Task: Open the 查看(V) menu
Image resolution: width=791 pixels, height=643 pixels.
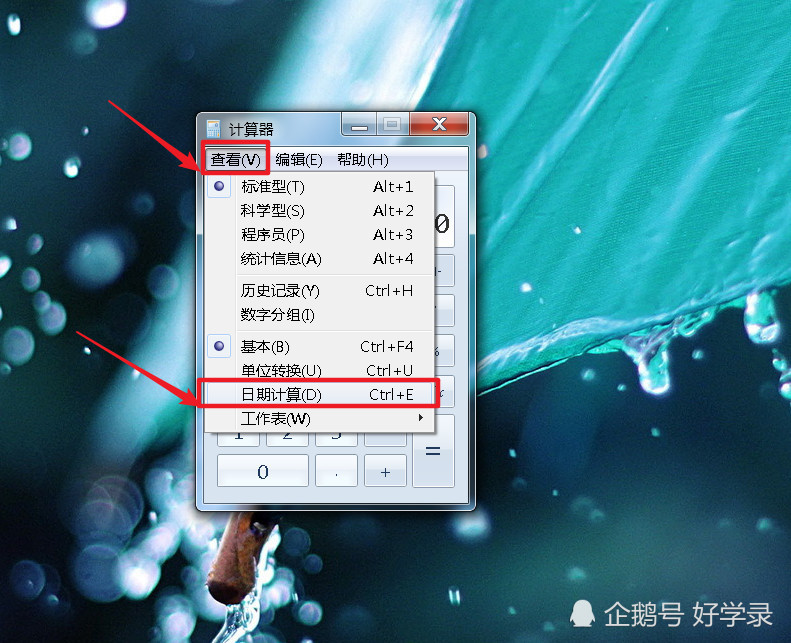Action: 236,159
